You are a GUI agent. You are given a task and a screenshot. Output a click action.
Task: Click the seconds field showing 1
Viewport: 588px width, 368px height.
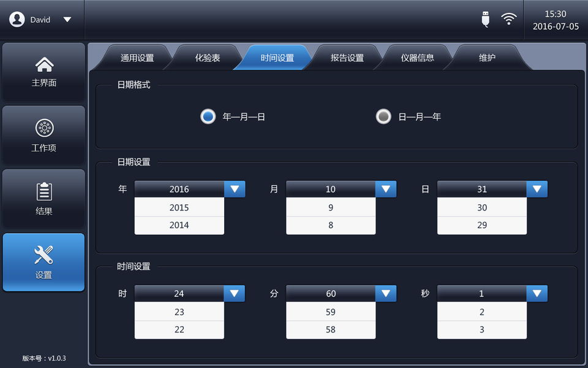[482, 294]
